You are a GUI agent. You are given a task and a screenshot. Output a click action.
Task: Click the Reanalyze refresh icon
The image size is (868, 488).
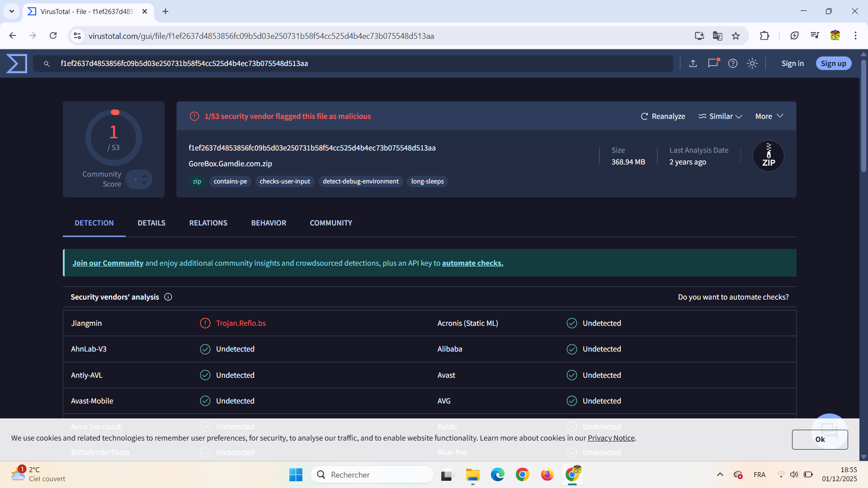click(645, 117)
